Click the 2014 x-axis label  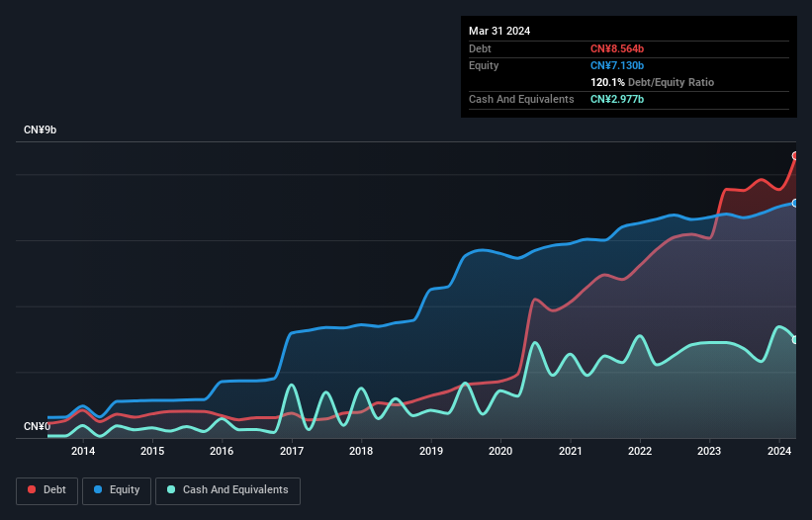(83, 451)
